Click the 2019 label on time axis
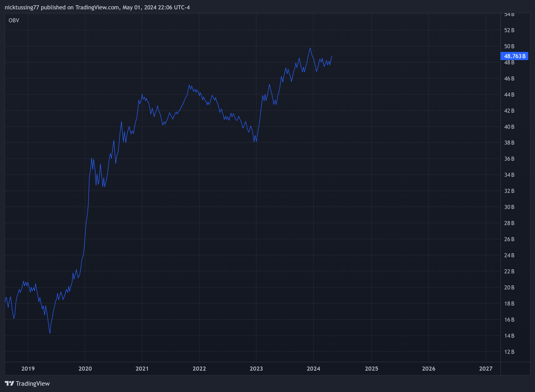This screenshot has height=392, width=535. (28, 368)
